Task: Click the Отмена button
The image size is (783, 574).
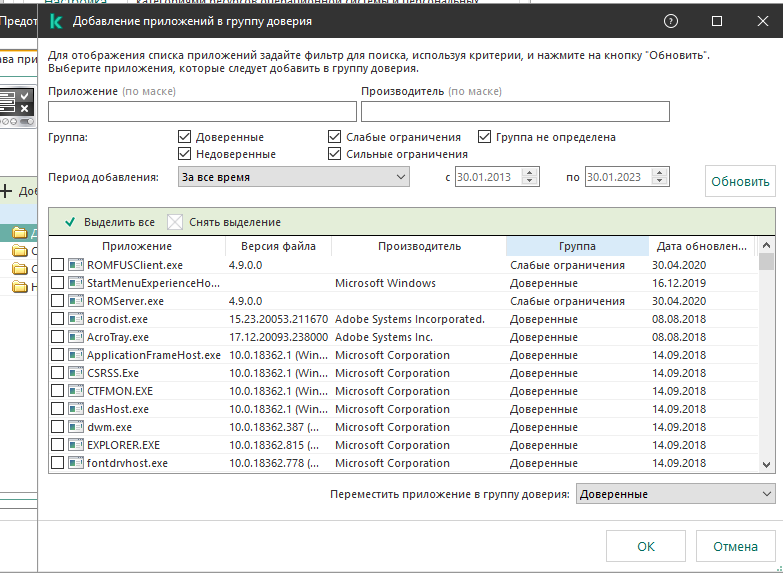Action: tap(735, 547)
